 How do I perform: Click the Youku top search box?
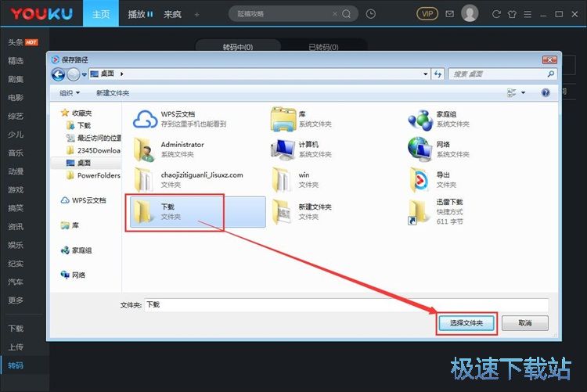[x=293, y=14]
